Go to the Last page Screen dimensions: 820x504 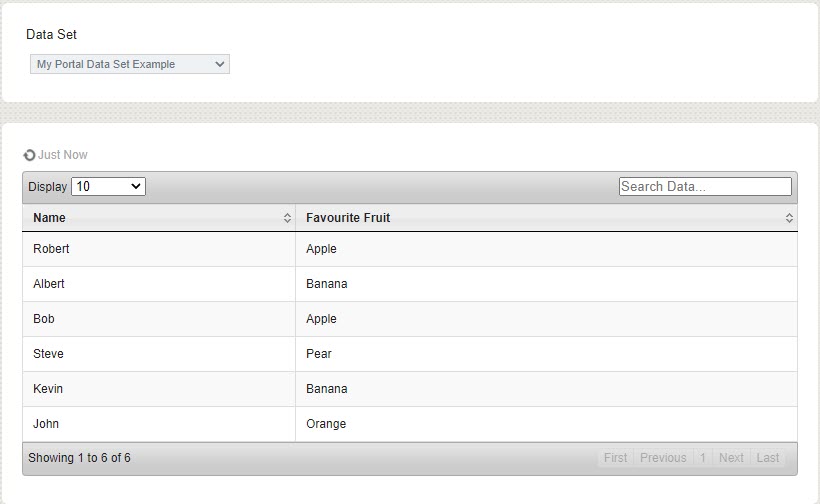[768, 458]
